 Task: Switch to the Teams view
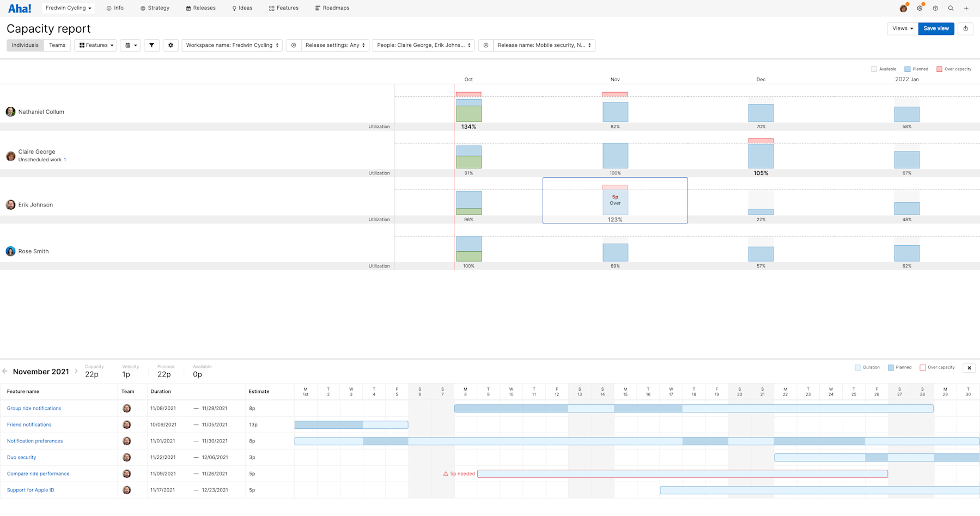[x=57, y=45]
